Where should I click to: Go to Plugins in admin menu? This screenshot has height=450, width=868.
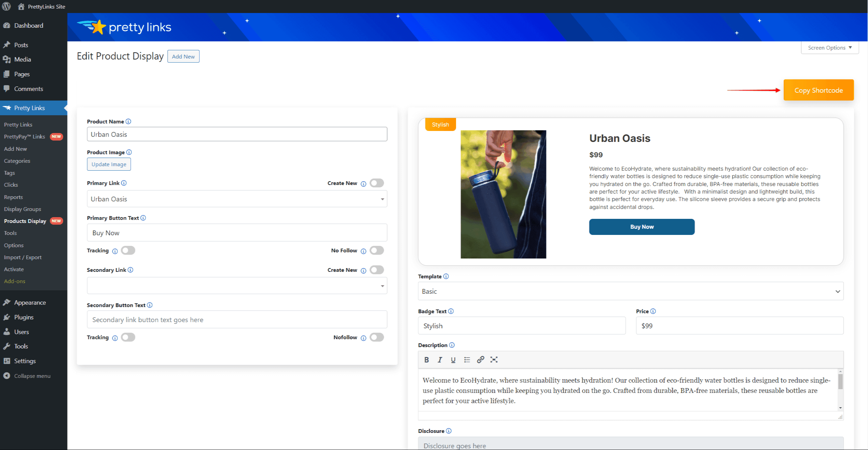click(x=24, y=317)
